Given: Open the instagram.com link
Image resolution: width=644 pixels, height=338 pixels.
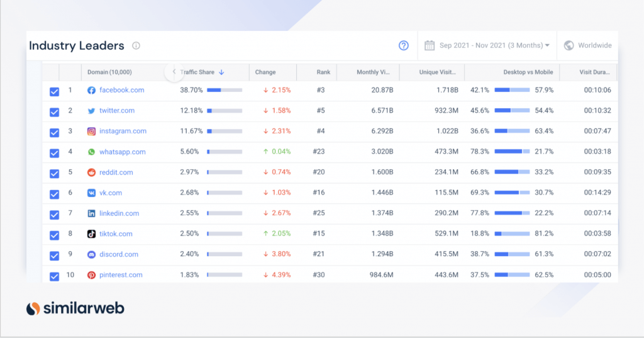Looking at the screenshot, I should [x=123, y=131].
